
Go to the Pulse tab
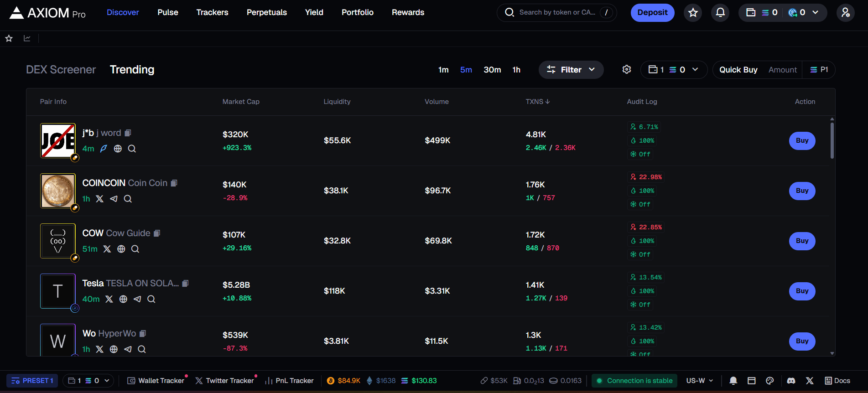point(168,12)
